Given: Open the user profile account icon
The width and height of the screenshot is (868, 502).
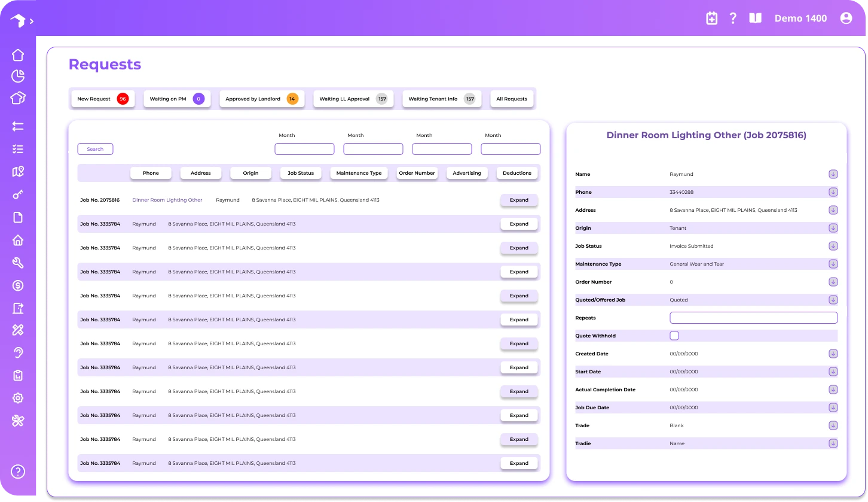Looking at the screenshot, I should [846, 19].
